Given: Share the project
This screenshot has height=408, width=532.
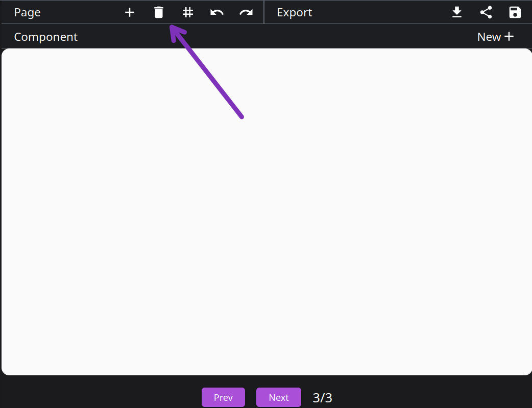Looking at the screenshot, I should 486,12.
